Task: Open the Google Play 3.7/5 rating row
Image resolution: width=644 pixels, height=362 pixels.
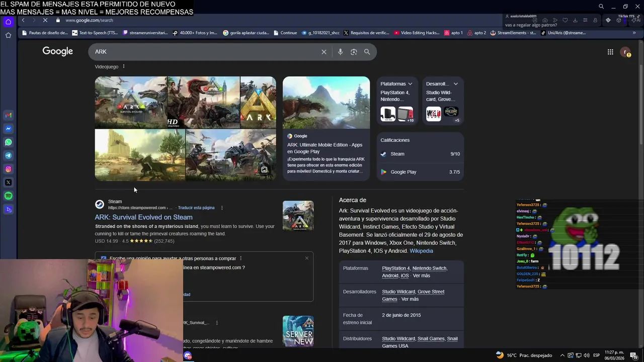Action: click(420, 172)
